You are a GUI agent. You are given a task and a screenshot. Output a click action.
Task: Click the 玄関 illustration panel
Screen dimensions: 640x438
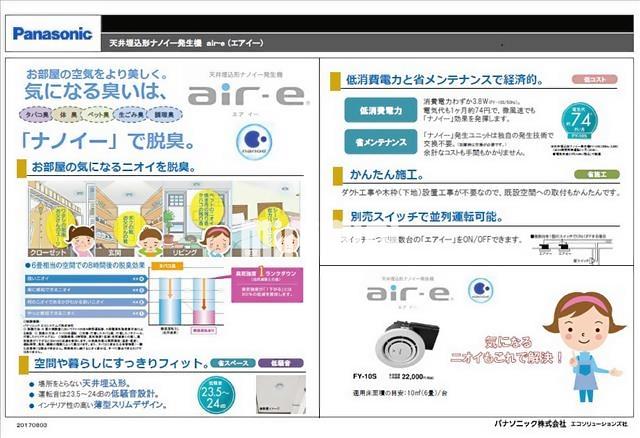coord(130,219)
